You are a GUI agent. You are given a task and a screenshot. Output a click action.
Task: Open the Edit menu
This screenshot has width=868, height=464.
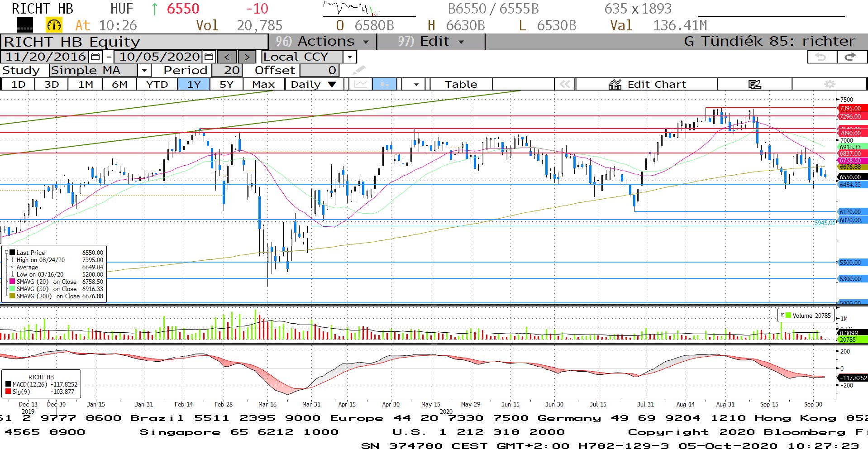(431, 42)
